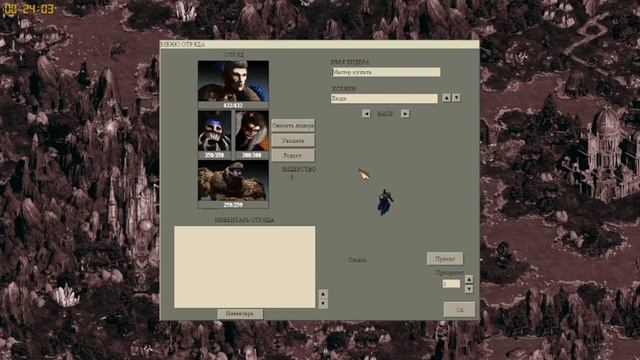Viewport: 640px width, 360px height.
Task: Click inside the squad inventory list box
Action: (x=244, y=267)
